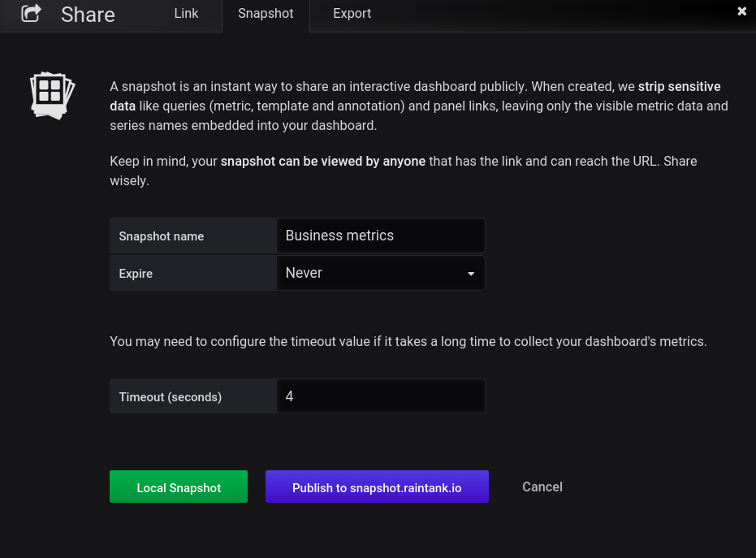Screen dimensions: 756x558
Task: Click the Expire field label
Action: coord(136,274)
